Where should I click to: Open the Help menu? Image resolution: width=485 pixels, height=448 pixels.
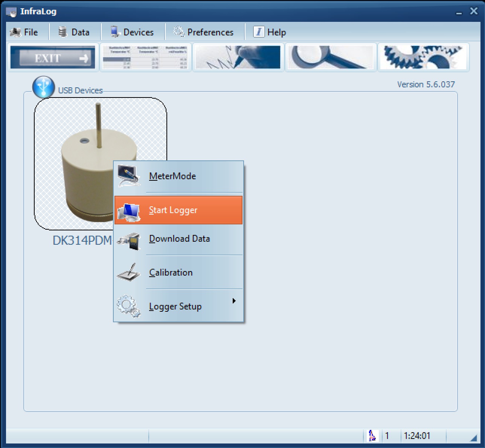[x=270, y=32]
